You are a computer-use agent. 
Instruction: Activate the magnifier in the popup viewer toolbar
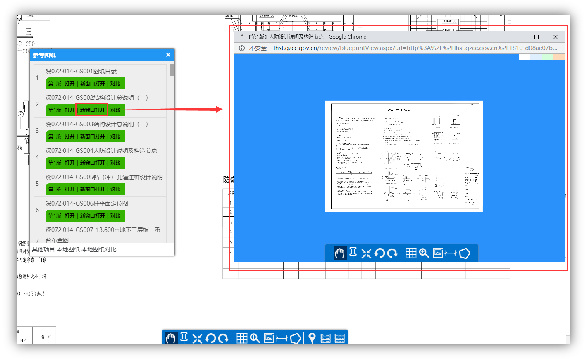pyautogui.click(x=424, y=253)
